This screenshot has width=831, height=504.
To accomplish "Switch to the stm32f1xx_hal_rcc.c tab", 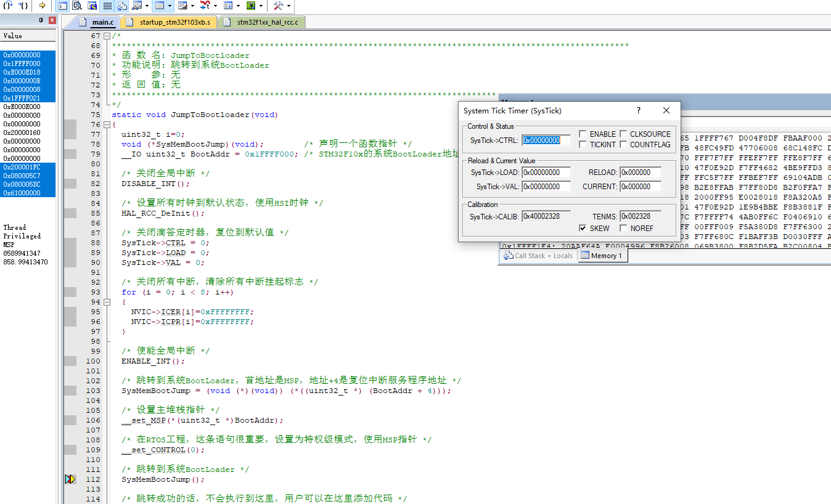I will click(x=261, y=22).
